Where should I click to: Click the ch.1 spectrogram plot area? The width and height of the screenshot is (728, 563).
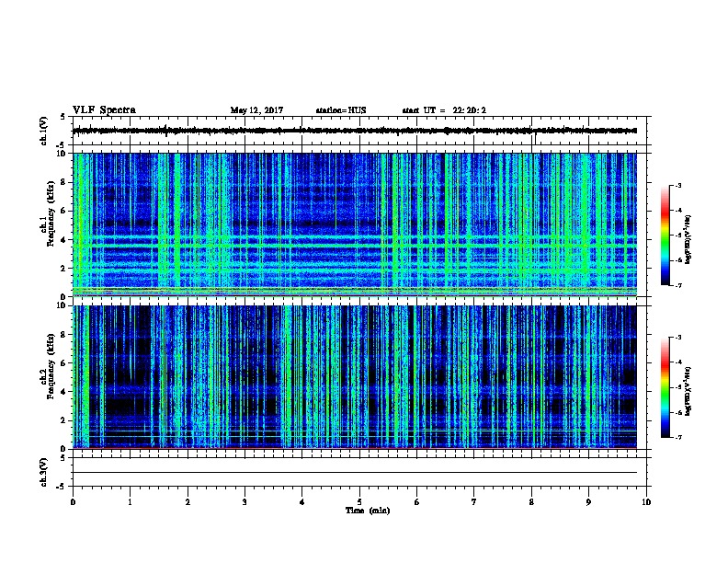355,224
